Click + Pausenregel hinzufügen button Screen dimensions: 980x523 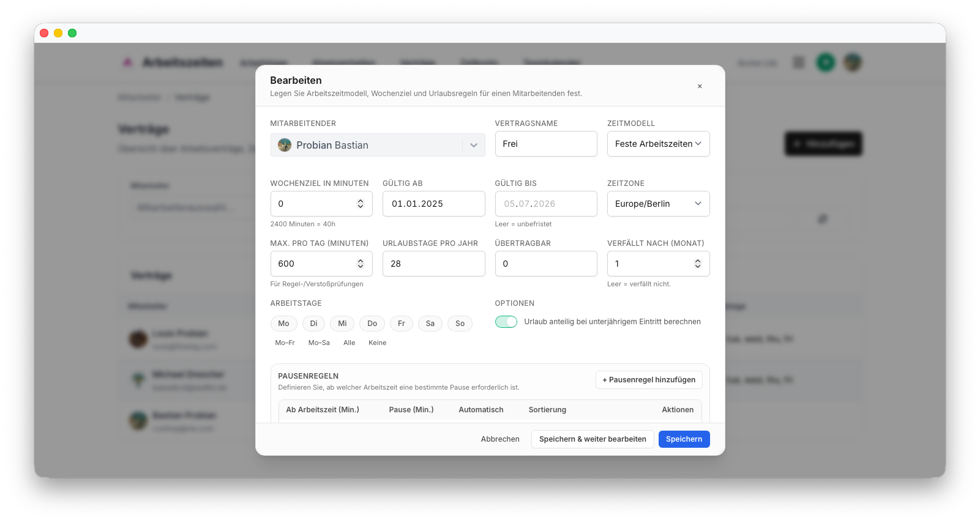[x=649, y=380]
